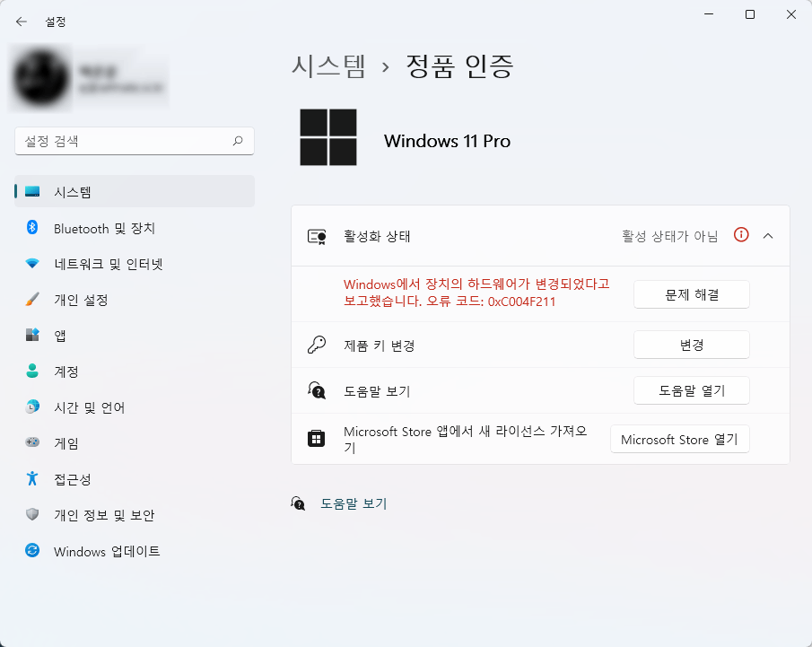Click the 제품 키 변경 label

click(379, 345)
